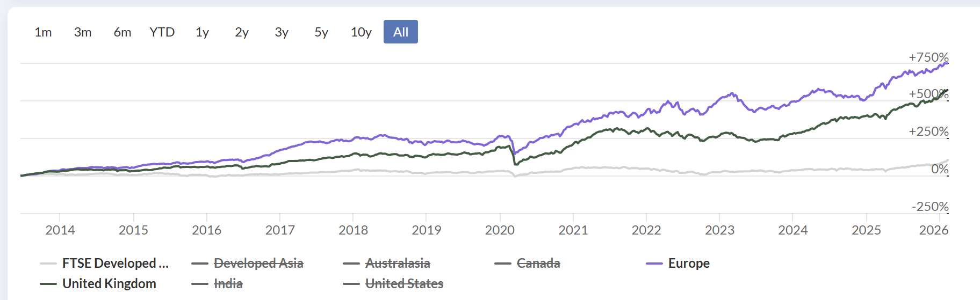The image size is (980, 300).
Task: Hide the Europe line series
Action: click(689, 264)
